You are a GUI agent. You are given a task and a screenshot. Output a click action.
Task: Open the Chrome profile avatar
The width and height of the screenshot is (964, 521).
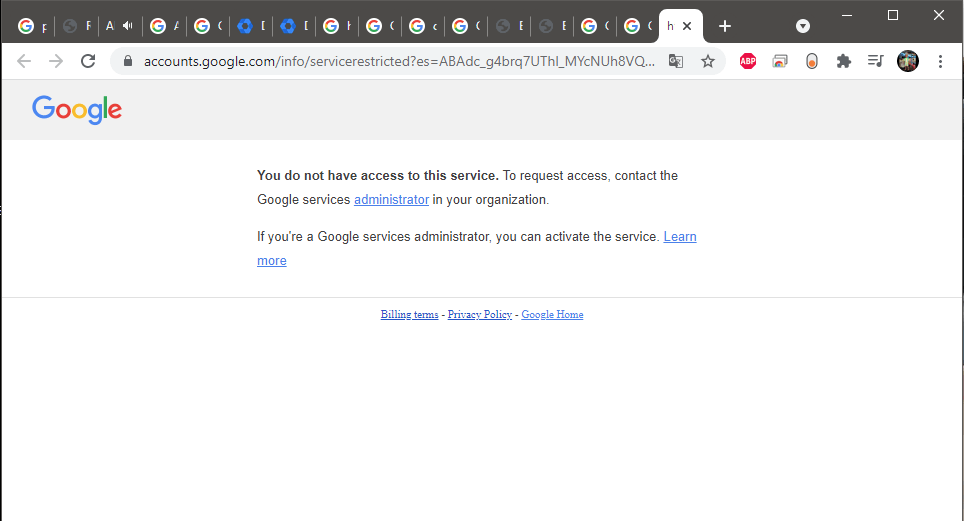(907, 61)
